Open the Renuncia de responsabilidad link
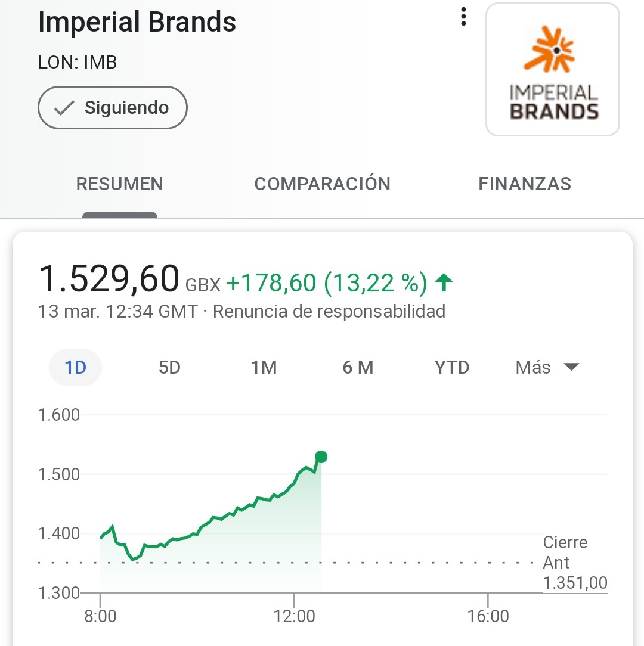Viewport: 644px width, 646px height. [x=329, y=312]
